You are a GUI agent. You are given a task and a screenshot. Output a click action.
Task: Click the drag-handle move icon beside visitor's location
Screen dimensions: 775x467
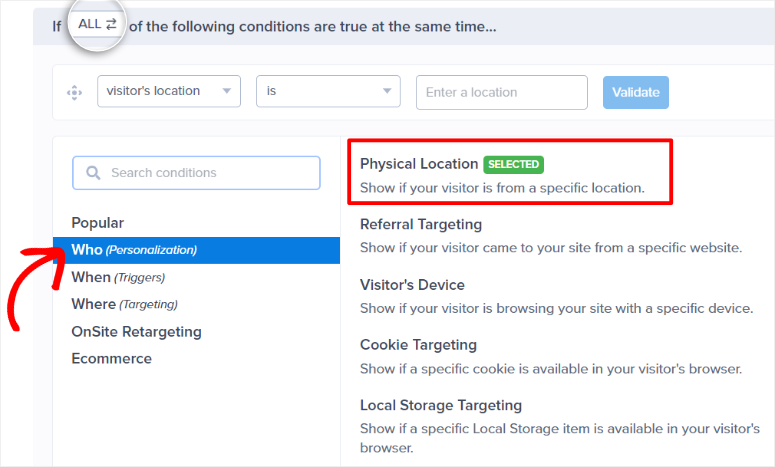coord(75,92)
